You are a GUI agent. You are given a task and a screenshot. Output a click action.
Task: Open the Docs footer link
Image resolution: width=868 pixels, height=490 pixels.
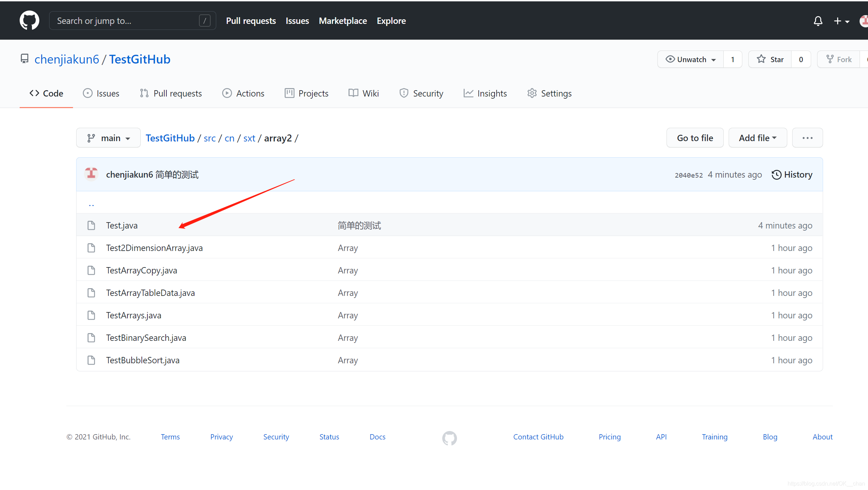click(377, 437)
